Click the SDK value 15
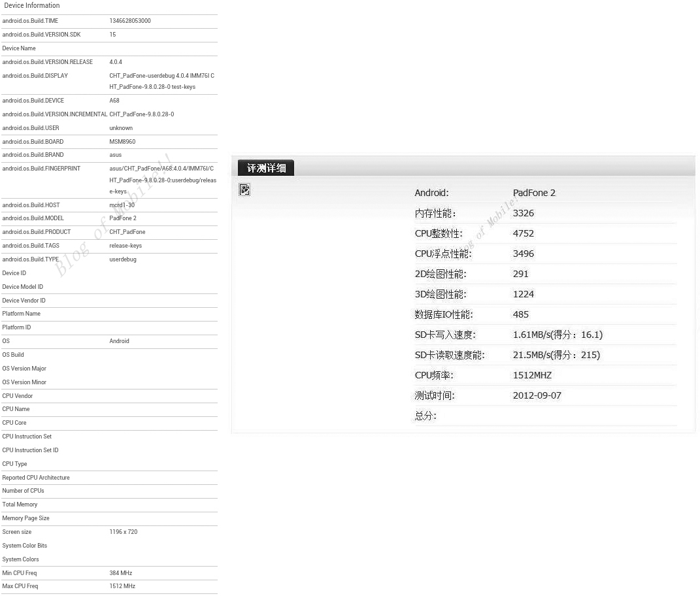 tap(112, 35)
